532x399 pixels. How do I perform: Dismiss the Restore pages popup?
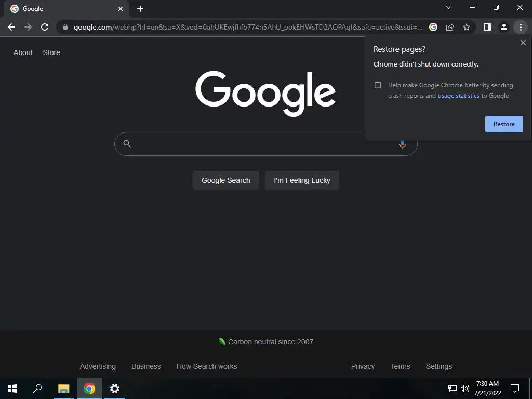click(x=523, y=43)
